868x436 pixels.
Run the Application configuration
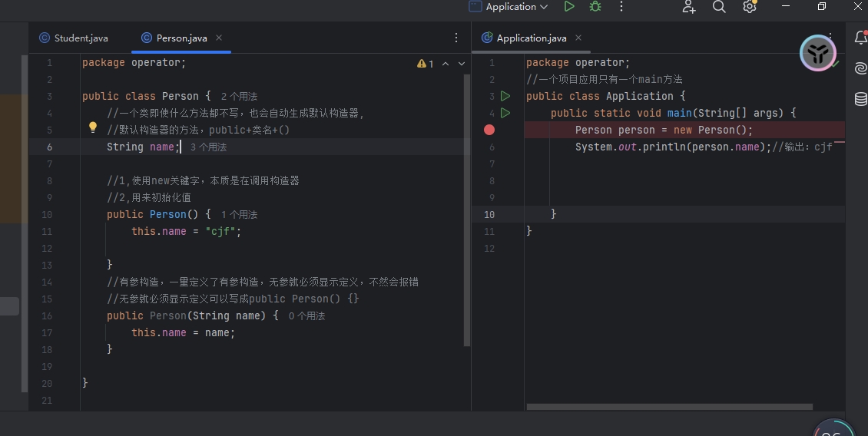(569, 6)
